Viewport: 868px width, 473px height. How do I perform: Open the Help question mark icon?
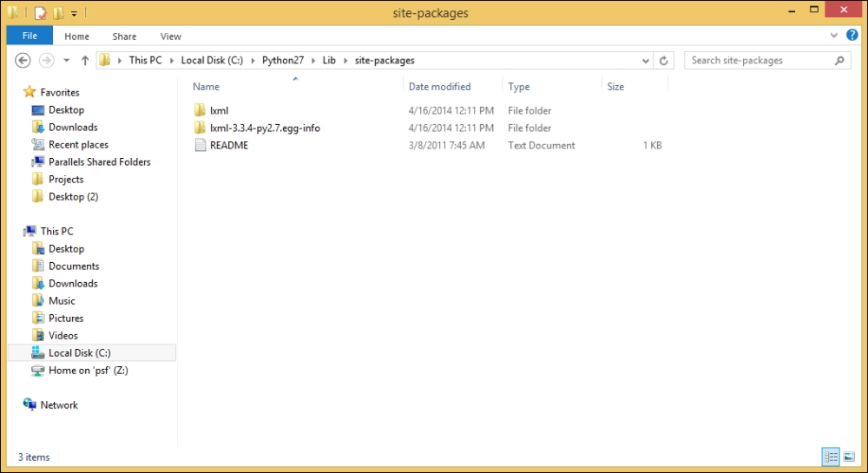(x=852, y=36)
